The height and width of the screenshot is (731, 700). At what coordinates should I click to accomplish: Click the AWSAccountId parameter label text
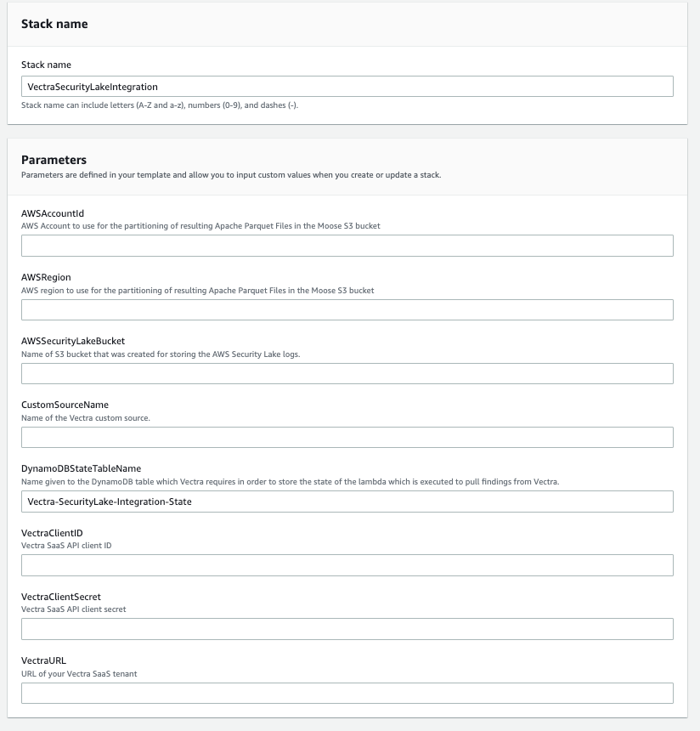tap(53, 213)
